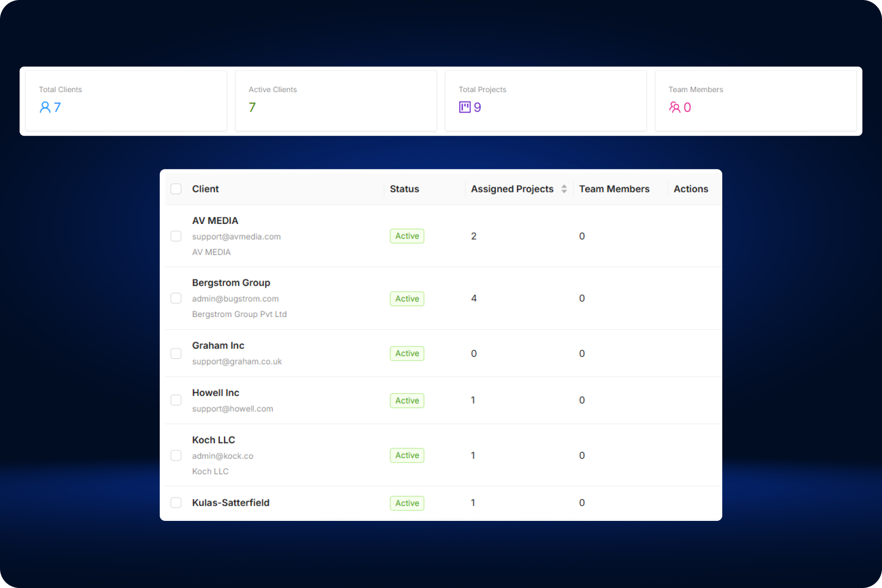Check the Bergstrom Group row checkbox
This screenshot has width=882, height=588.
point(176,298)
